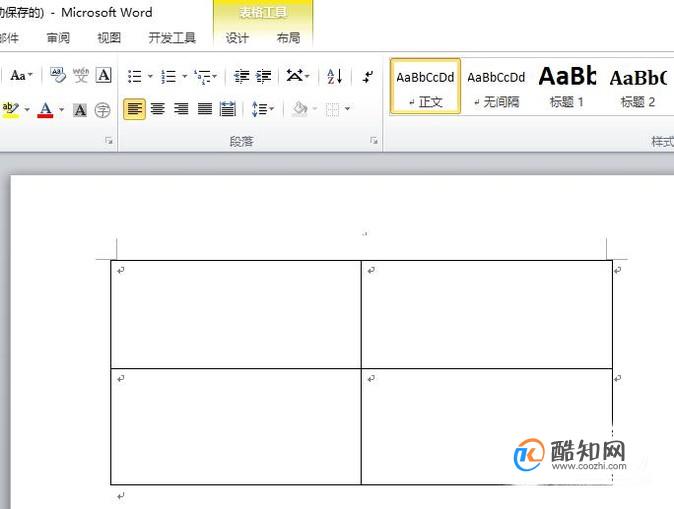Click inside the top-left table cell
This screenshot has width=674, height=509.
point(236,314)
